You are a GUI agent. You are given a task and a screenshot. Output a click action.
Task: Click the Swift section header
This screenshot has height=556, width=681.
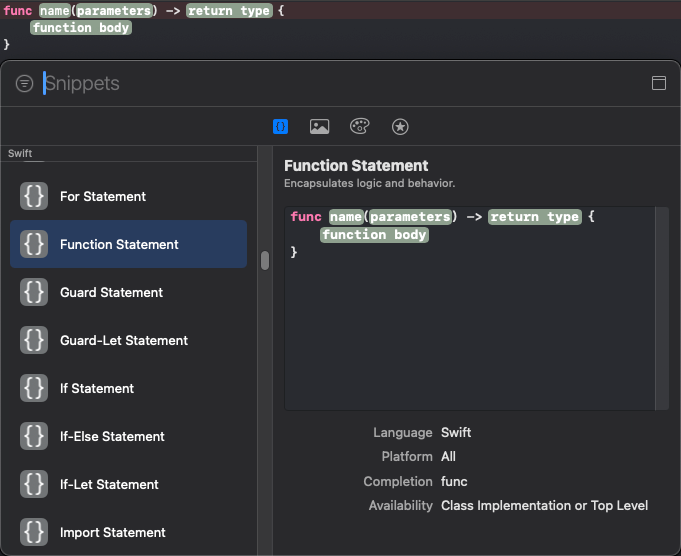click(20, 153)
